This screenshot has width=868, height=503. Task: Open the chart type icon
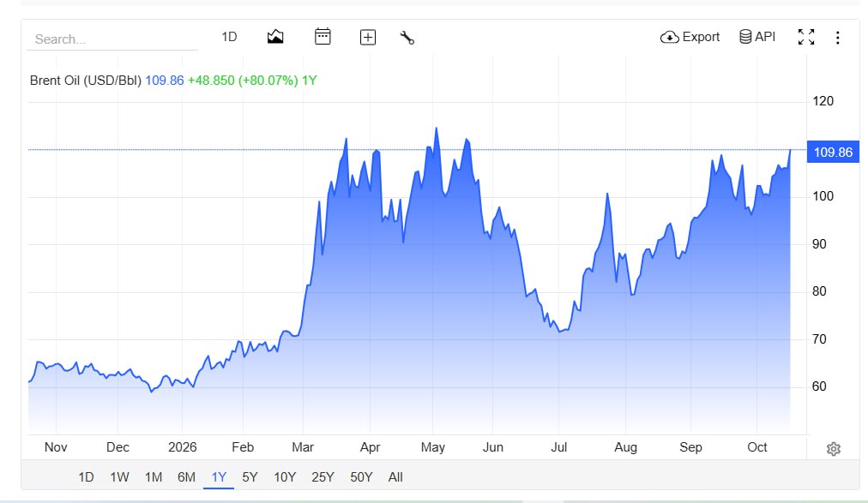[x=275, y=37]
